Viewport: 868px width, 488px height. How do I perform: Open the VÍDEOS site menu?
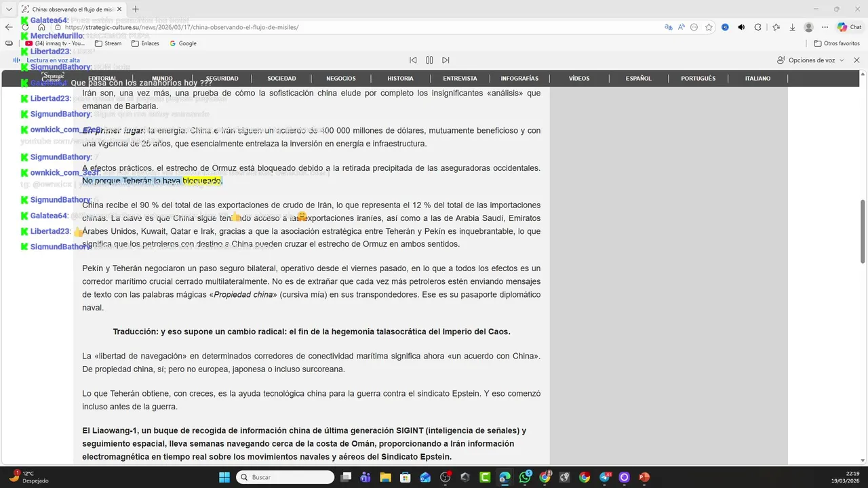tap(579, 79)
